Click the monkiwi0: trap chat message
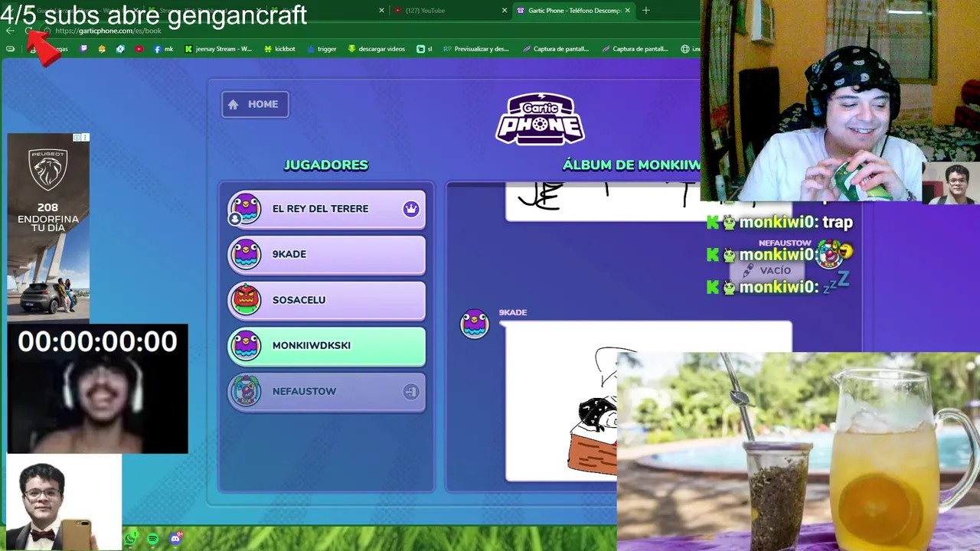Viewport: 980px width, 551px height. click(779, 222)
